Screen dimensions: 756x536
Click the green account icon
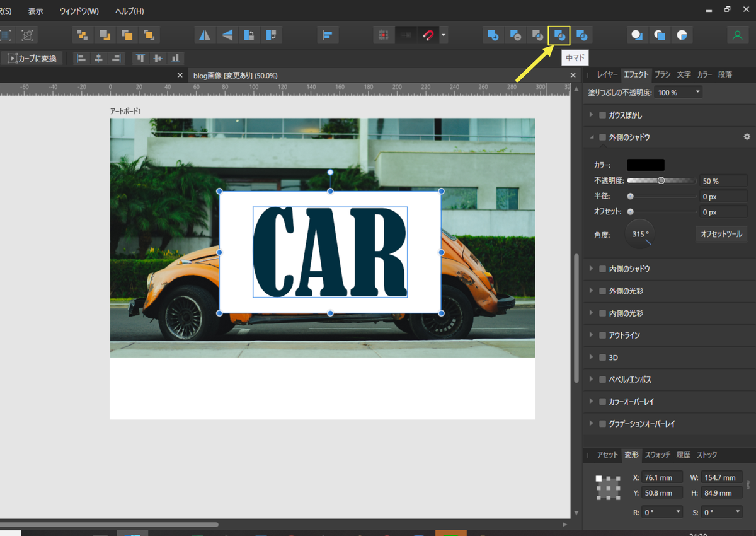tap(737, 35)
